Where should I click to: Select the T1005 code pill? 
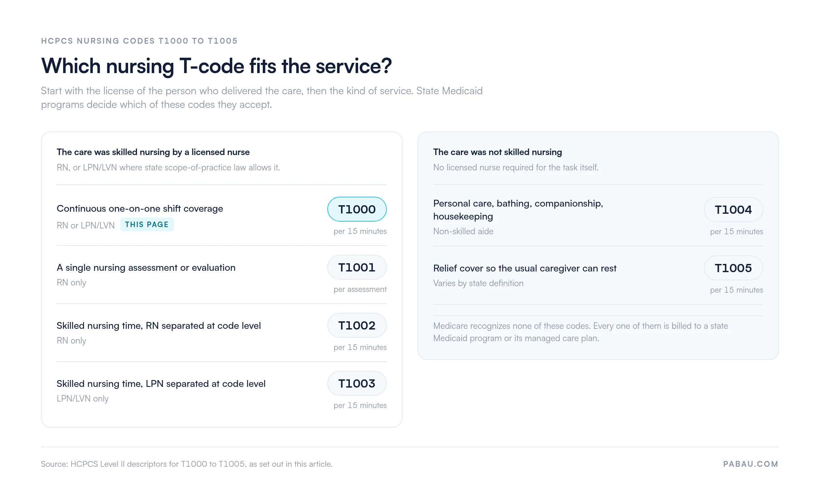(x=733, y=268)
